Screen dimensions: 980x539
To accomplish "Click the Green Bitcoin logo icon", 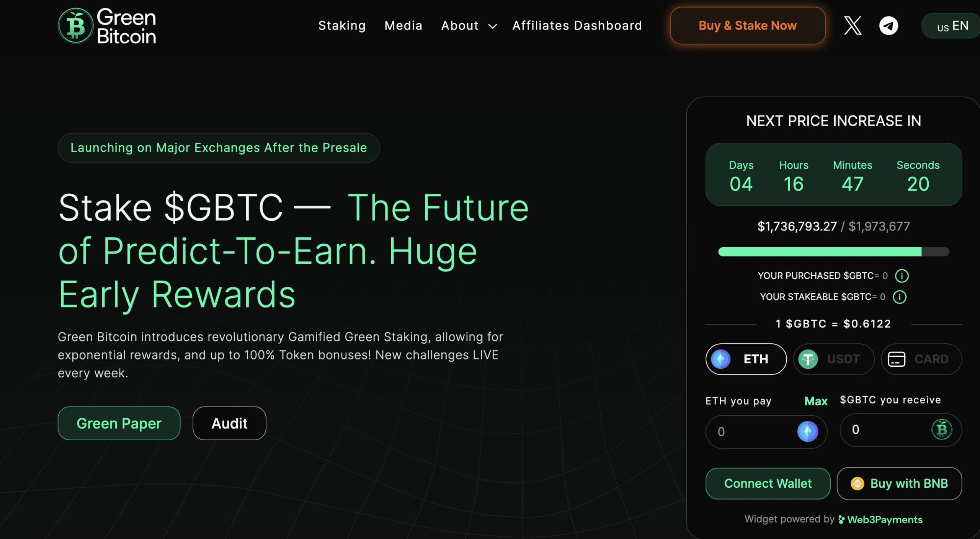I will 75,26.
